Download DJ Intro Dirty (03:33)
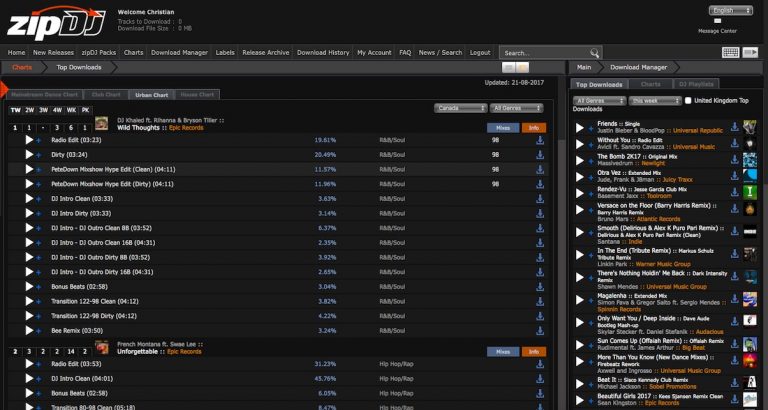768x410 pixels. [x=540, y=214]
